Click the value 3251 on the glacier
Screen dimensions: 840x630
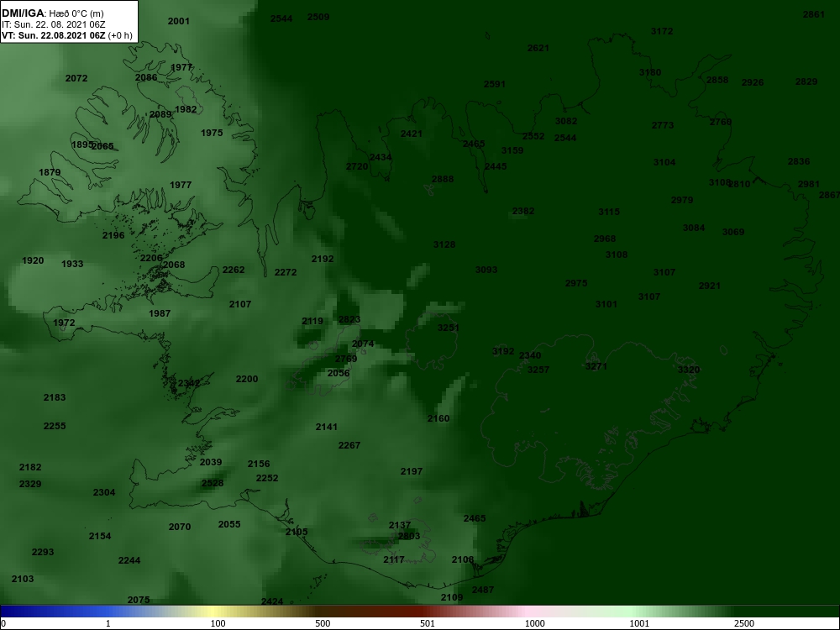pyautogui.click(x=449, y=328)
